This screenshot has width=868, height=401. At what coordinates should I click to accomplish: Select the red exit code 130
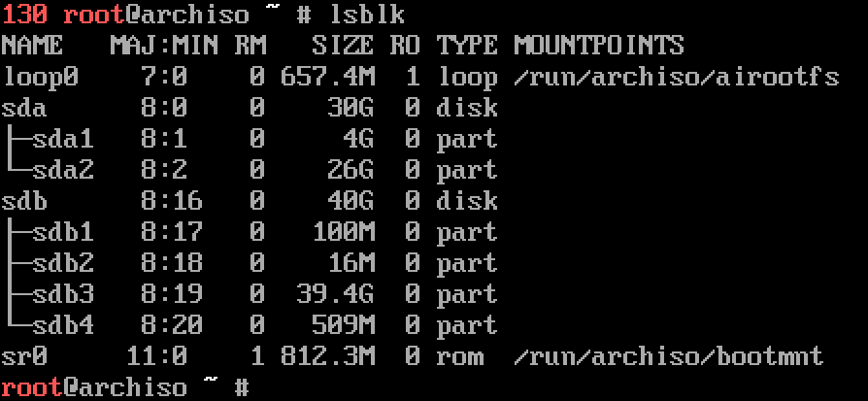tap(24, 15)
